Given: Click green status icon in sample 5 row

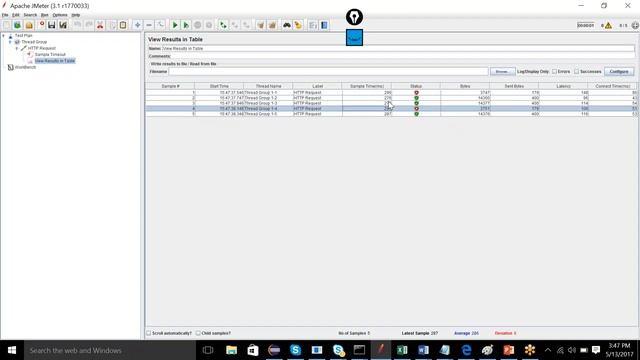Looking at the screenshot, I should click(x=416, y=114).
